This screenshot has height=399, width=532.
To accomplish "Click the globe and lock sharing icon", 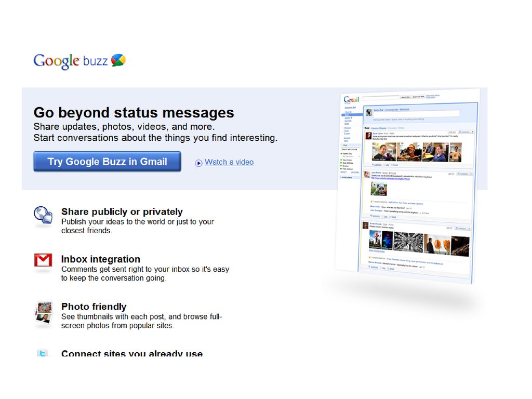I will point(43,215).
